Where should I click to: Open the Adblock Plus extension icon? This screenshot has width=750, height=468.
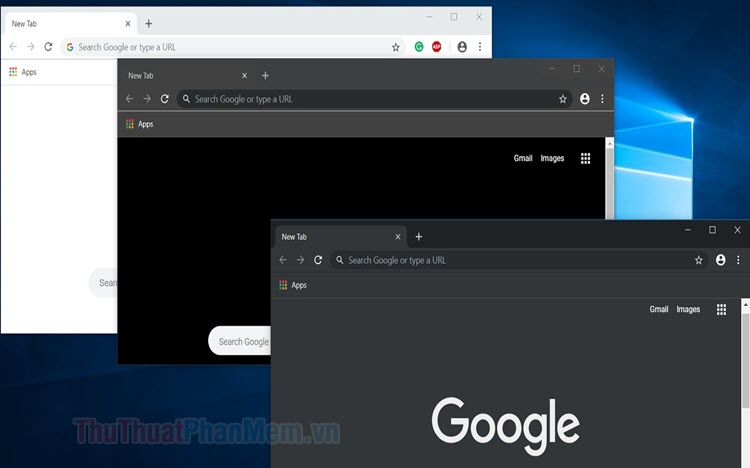(436, 46)
